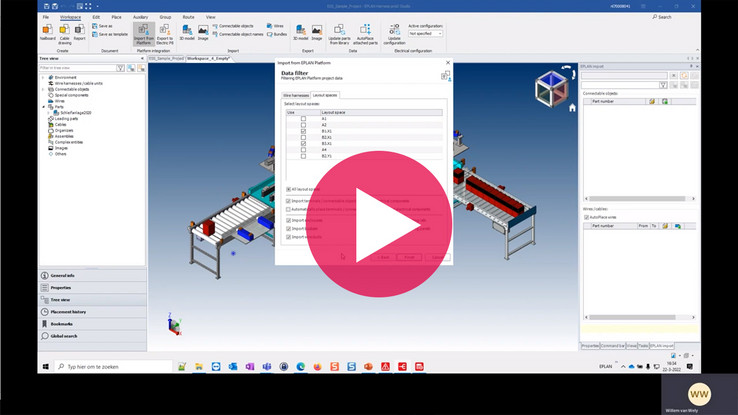738x415 pixels.
Task: Open Windows Start menu
Action: [x=46, y=367]
